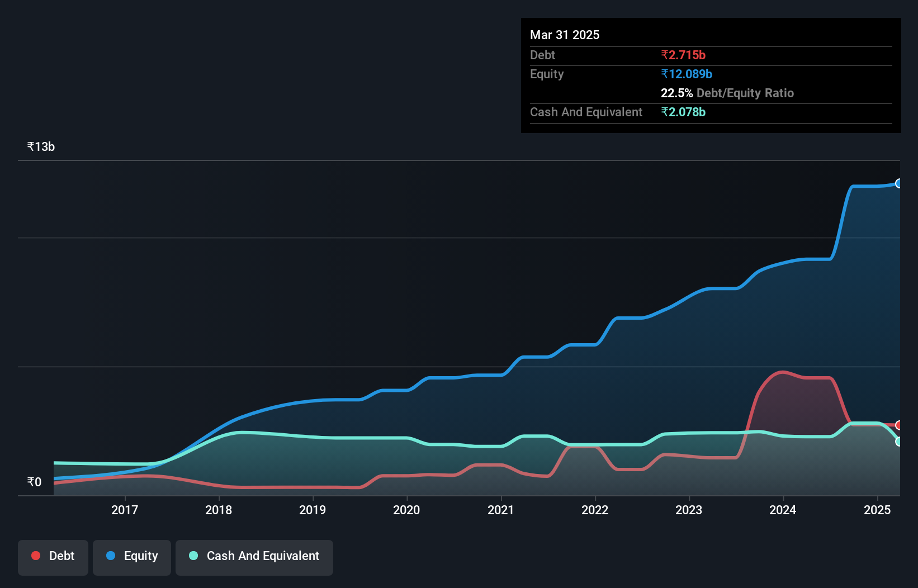Toggle the Equity series visibility
The image size is (918, 588).
tap(131, 556)
